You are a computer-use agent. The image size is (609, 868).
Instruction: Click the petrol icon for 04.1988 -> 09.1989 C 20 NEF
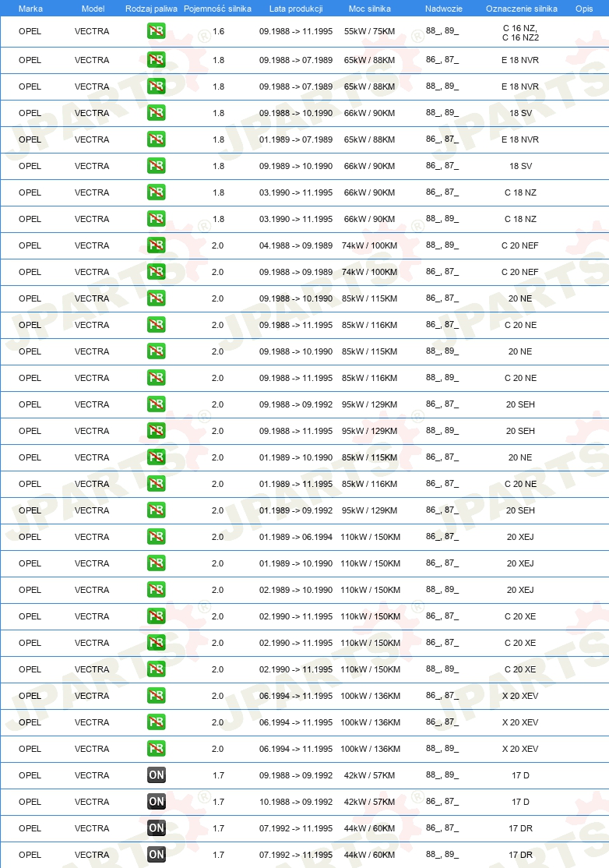tap(157, 245)
